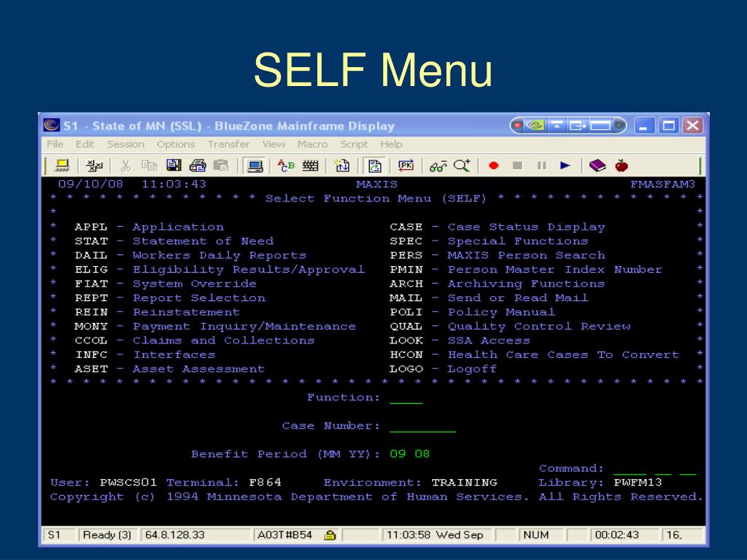Viewport: 747px width, 560px height.
Task: Click the printer icon
Action: (198, 166)
